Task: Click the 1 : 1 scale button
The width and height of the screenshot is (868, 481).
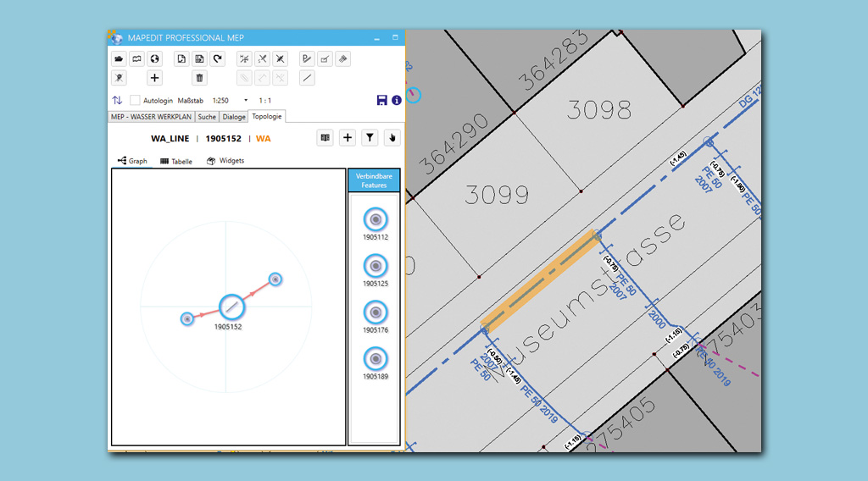Action: click(x=264, y=100)
